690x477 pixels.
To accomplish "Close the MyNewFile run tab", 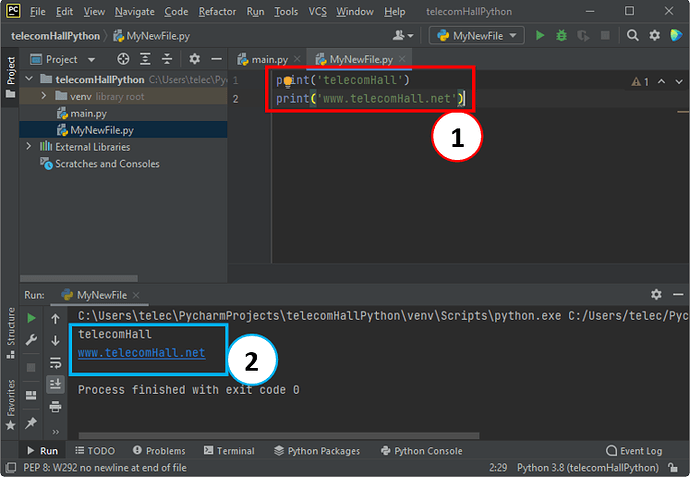I will [x=136, y=295].
